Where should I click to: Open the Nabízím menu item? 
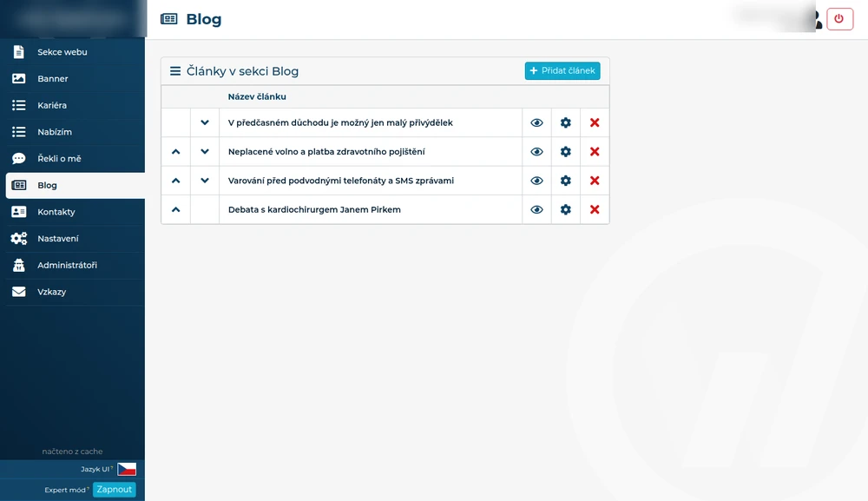coord(76,132)
